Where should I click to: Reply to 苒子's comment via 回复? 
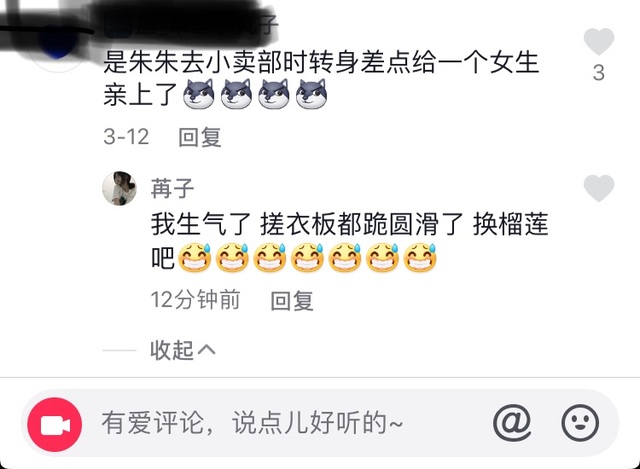(292, 301)
